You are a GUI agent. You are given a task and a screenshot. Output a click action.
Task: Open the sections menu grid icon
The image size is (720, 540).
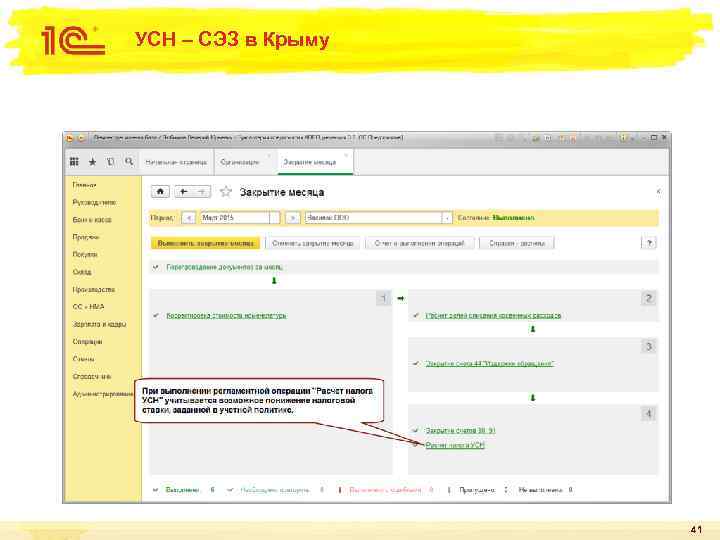74,162
